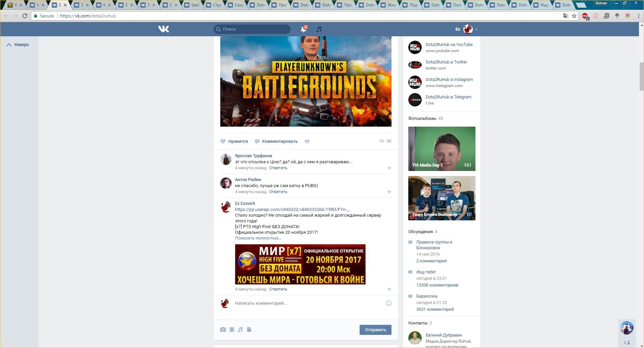Reload the page

tap(25, 16)
